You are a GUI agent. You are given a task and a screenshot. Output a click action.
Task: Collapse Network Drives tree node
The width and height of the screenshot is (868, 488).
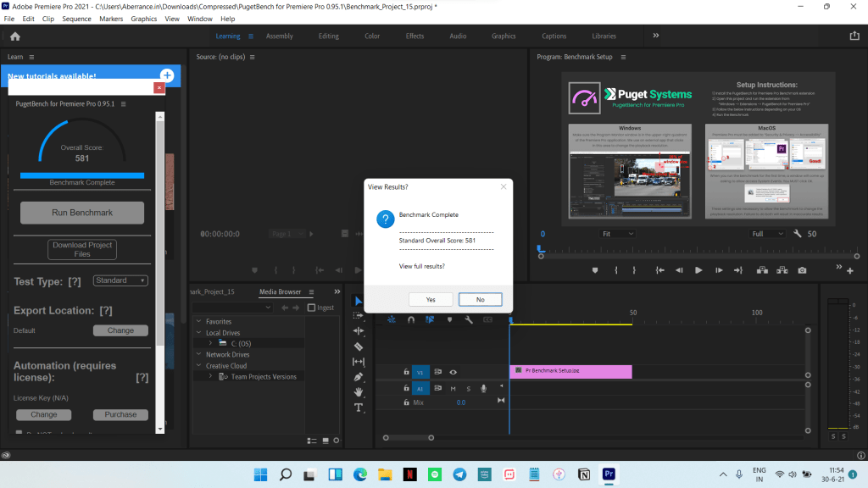[x=198, y=354]
